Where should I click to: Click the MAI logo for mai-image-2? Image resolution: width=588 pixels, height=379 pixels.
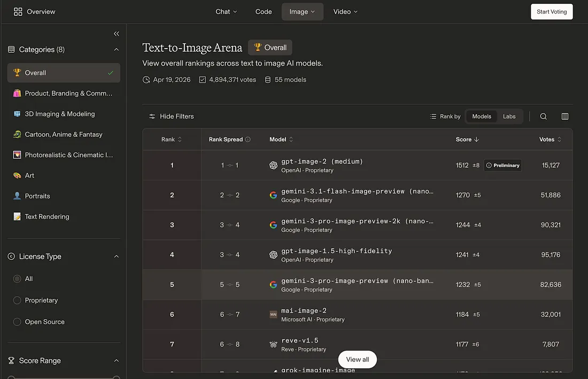273,314
